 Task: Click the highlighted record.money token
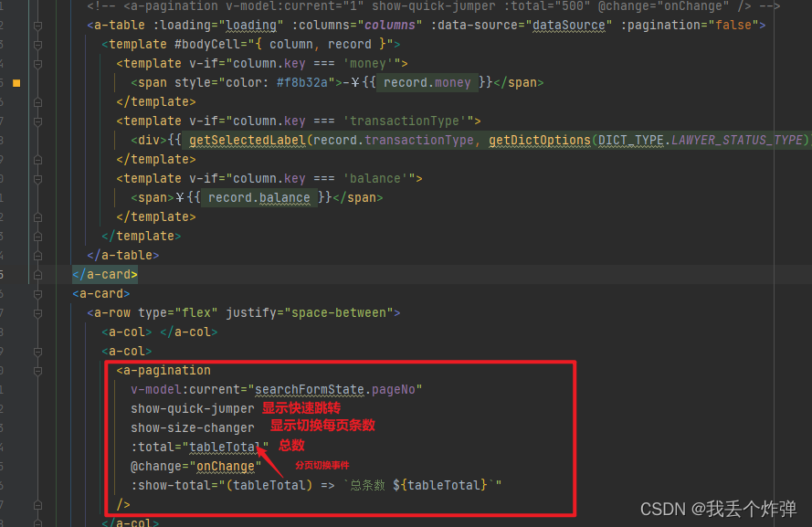tap(427, 82)
